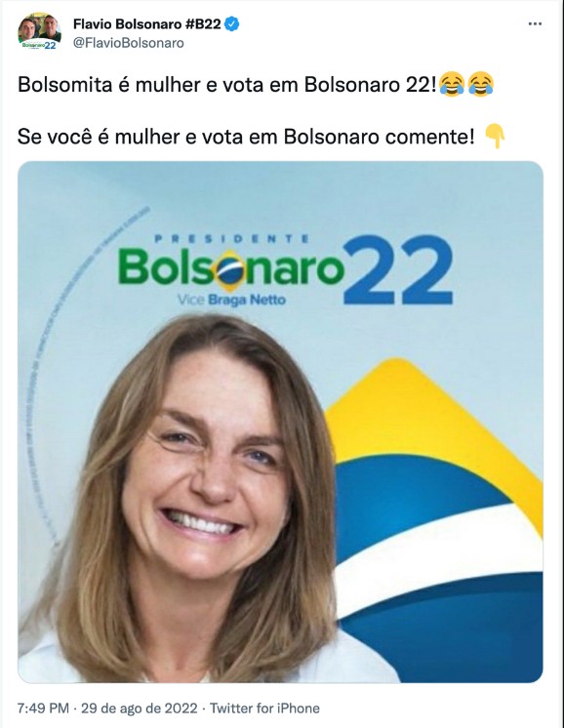Screen dimensions: 564x728
Task: Open the @FlavioBolsonaro handle link
Action: click(128, 43)
